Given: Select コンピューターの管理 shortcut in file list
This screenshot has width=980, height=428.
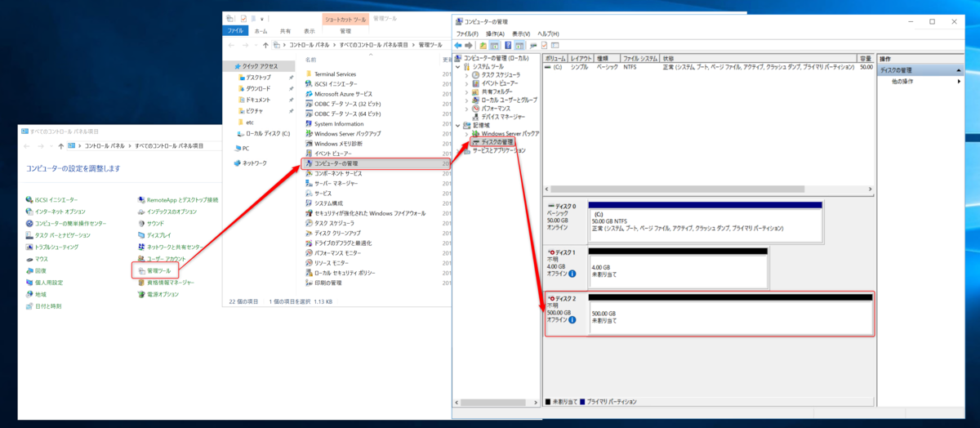Looking at the screenshot, I should (377, 163).
